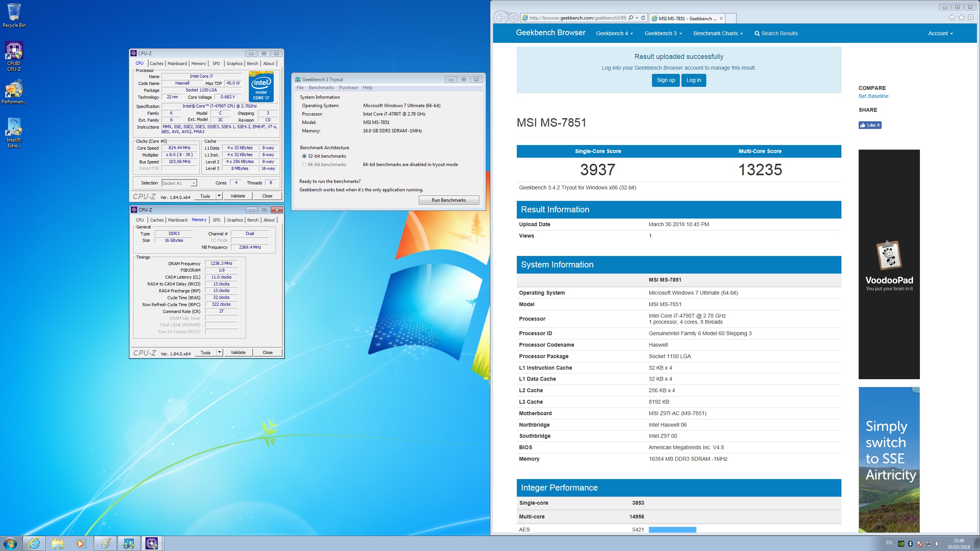Image resolution: width=980 pixels, height=551 pixels.
Task: Launch CPUID CPU-Z from the desktop
Action: tap(14, 57)
